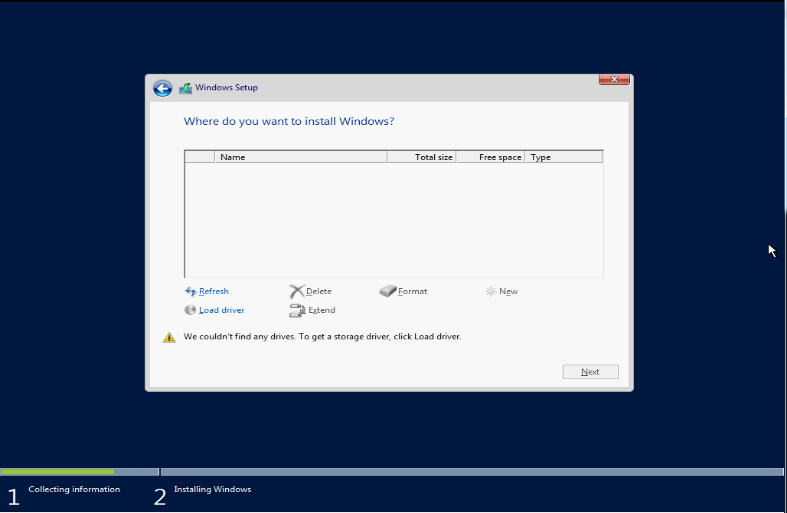Click the 'Collecting information' step label

[x=74, y=489]
